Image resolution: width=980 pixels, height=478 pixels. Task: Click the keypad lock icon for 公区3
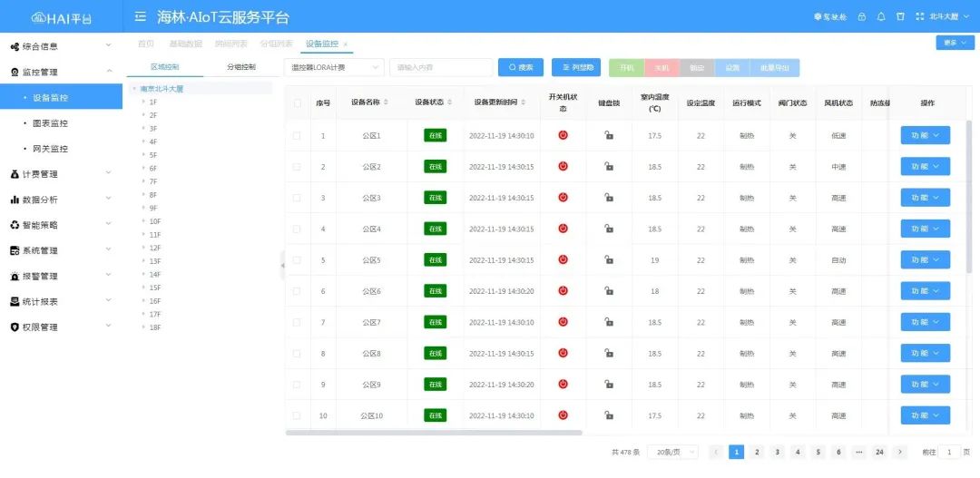coord(609,198)
